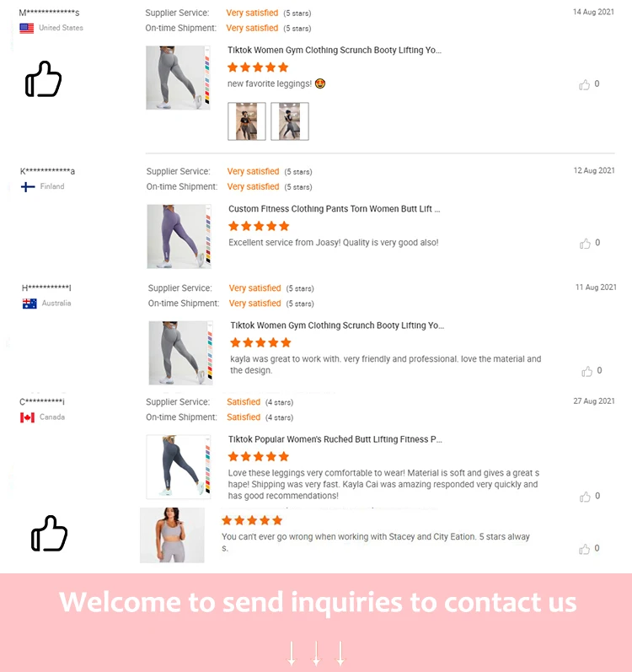Open first customer photo under favorite leggings review
632x672 pixels.
tap(247, 121)
